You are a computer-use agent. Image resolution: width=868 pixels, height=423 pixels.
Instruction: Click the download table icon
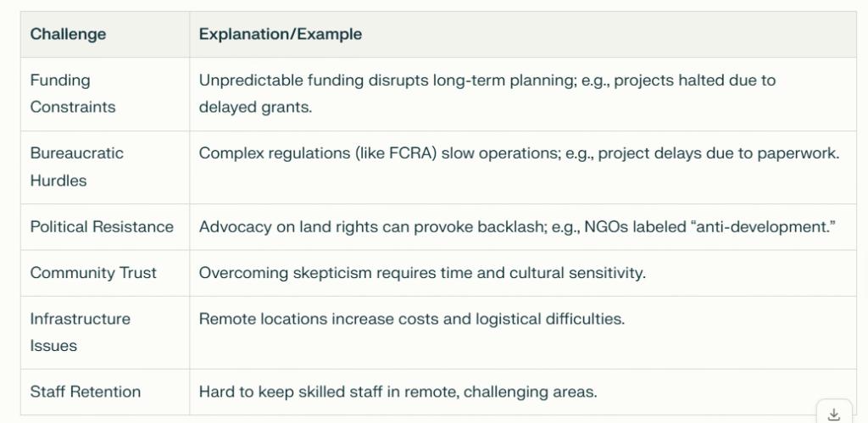click(x=834, y=415)
